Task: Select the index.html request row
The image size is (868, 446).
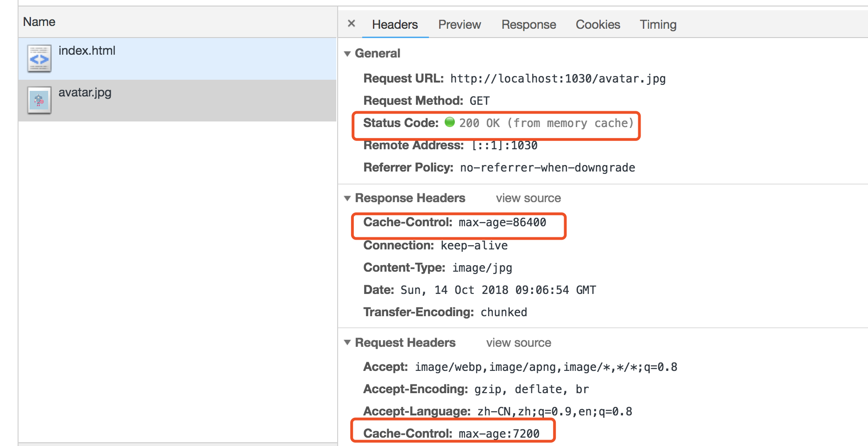Action: point(185,59)
